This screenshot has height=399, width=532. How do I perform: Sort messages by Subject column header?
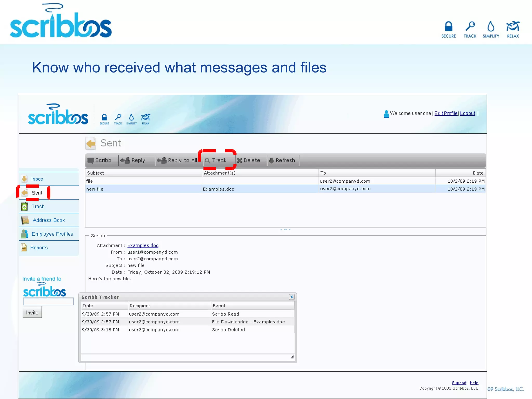[x=144, y=173]
